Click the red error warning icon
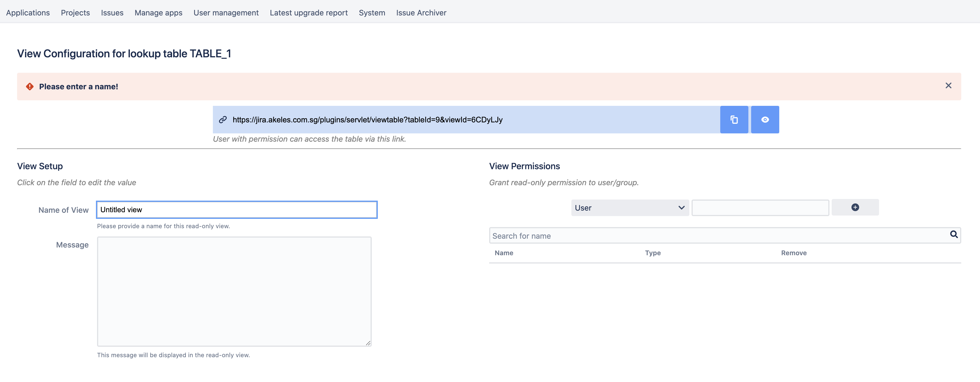The width and height of the screenshot is (980, 382). coord(30,87)
